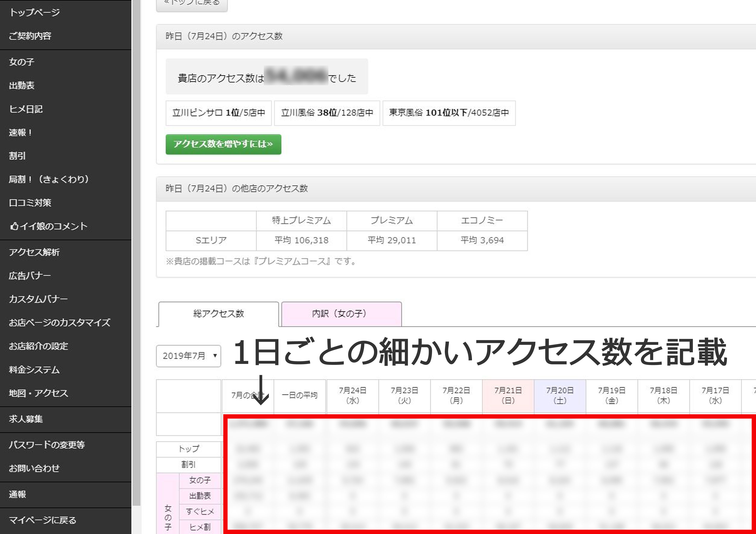Open 口コミ対策 sidebar entry
The image size is (756, 534).
(x=30, y=203)
